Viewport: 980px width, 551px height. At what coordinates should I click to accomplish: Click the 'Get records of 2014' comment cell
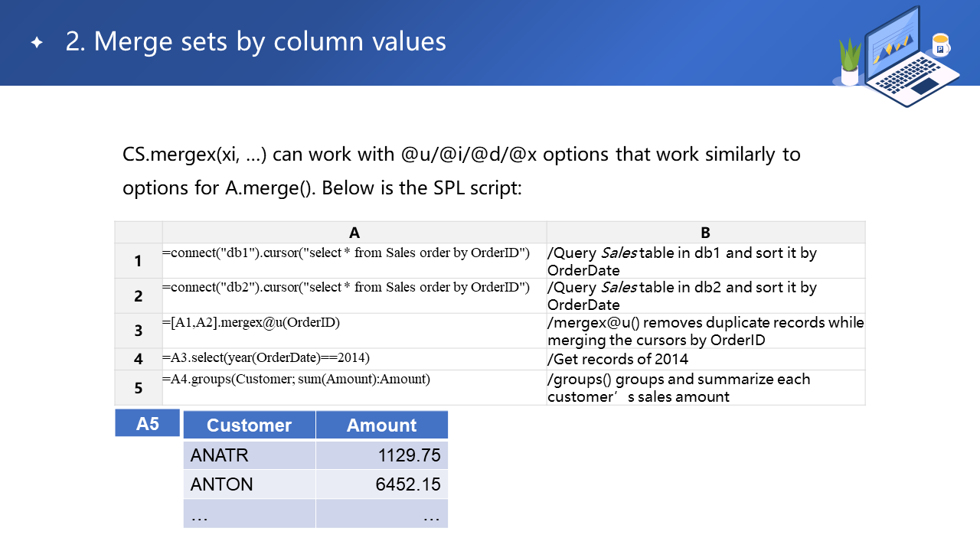coord(618,359)
